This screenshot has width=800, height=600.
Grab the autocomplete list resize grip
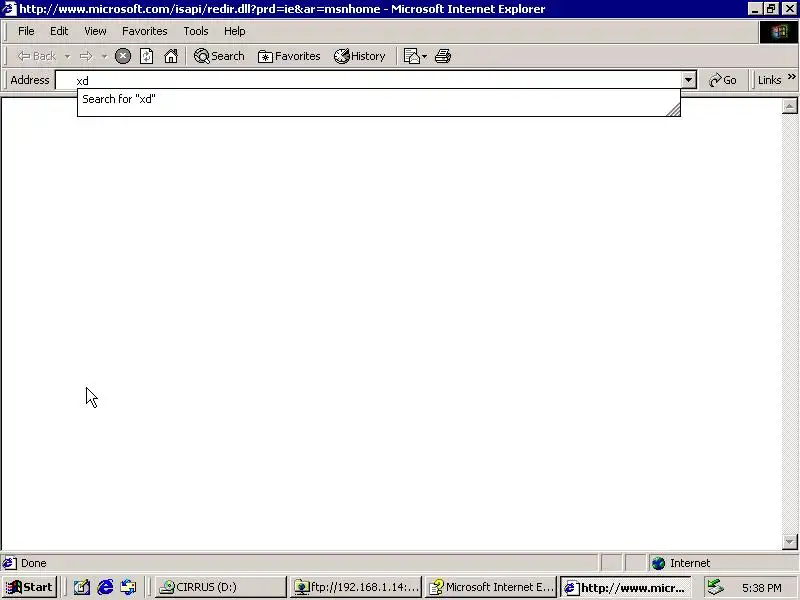coord(673,109)
